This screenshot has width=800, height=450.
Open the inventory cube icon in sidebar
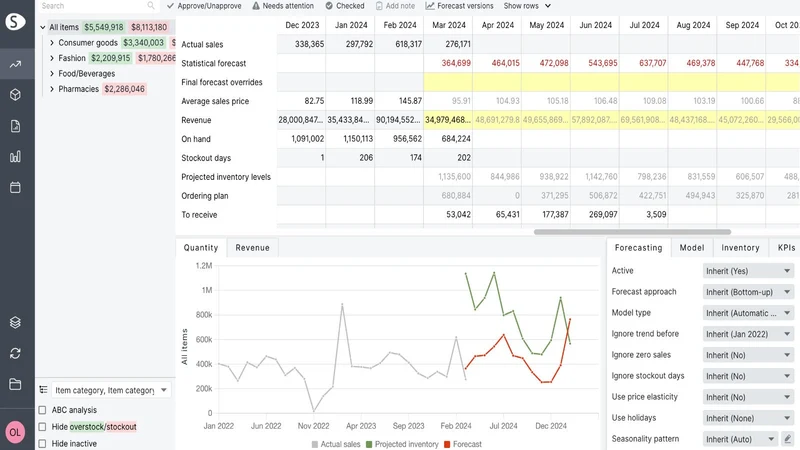coord(15,95)
